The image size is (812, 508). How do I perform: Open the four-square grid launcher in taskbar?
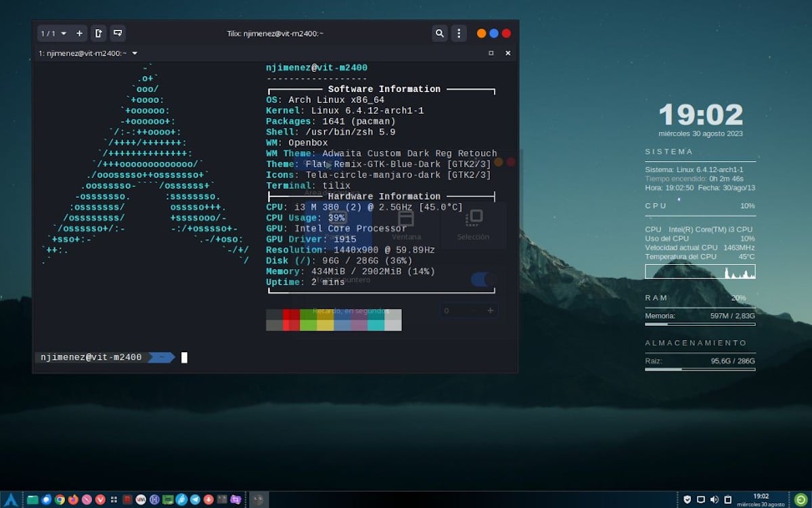pyautogui.click(x=114, y=500)
